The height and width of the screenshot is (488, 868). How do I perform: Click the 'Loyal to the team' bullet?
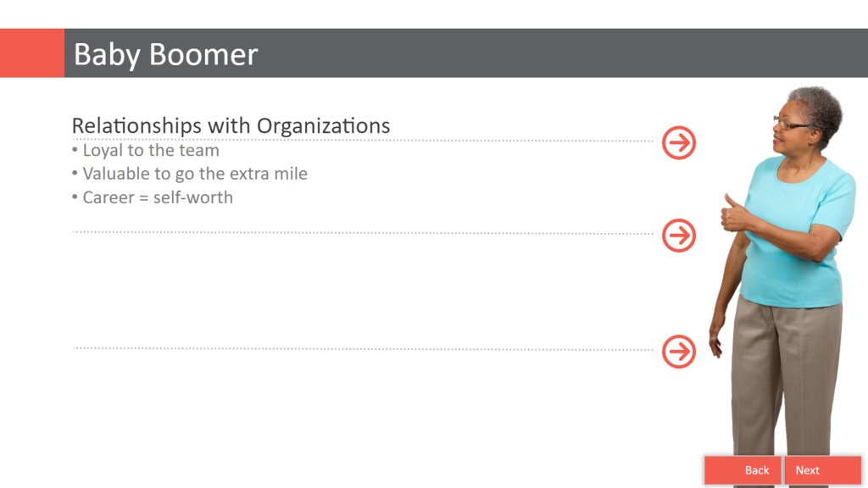150,151
